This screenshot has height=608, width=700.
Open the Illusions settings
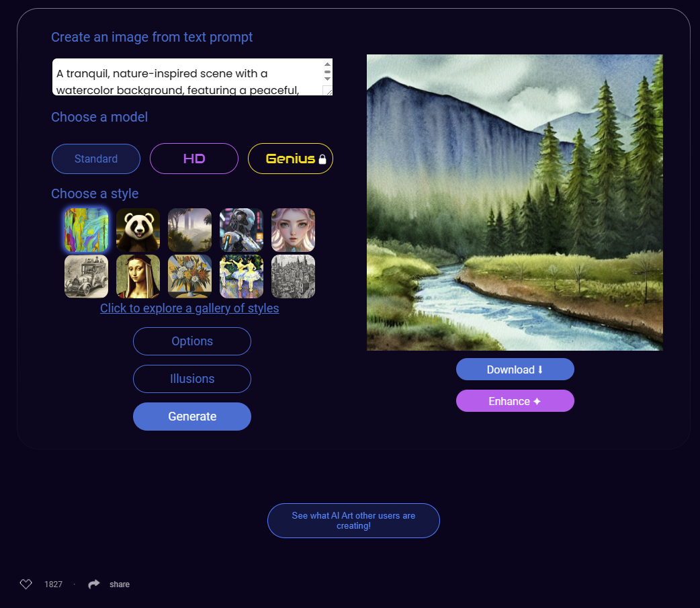tap(192, 379)
